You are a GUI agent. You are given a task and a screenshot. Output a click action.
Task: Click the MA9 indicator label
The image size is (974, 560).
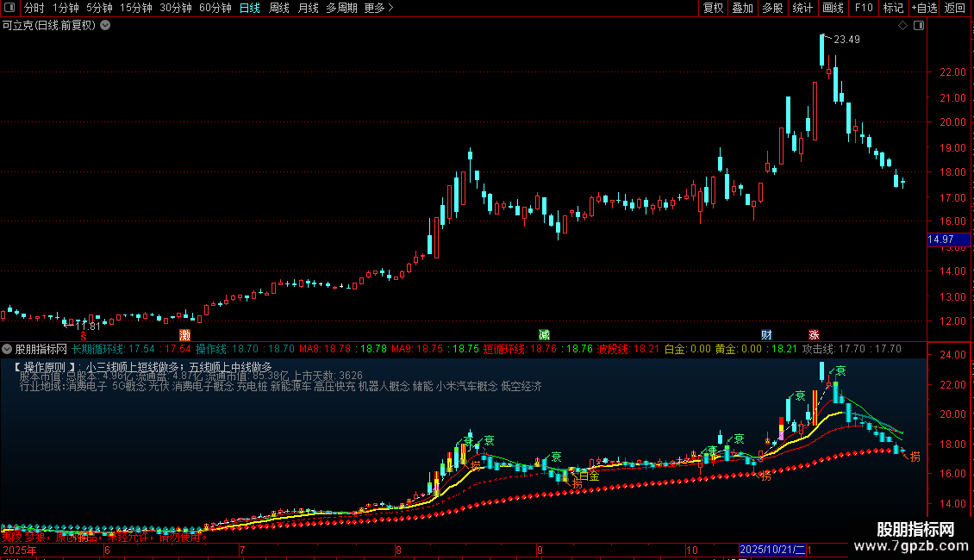click(403, 350)
